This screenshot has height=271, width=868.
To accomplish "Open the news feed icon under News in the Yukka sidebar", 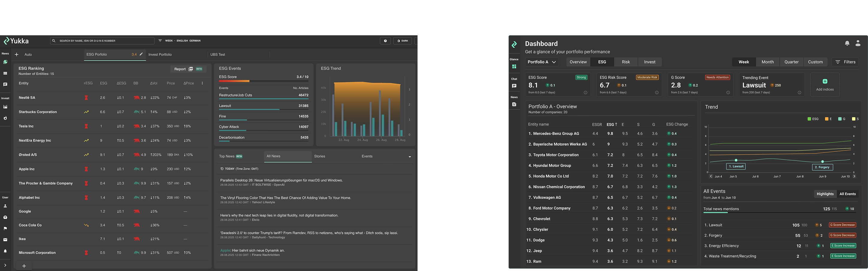I will [x=5, y=62].
